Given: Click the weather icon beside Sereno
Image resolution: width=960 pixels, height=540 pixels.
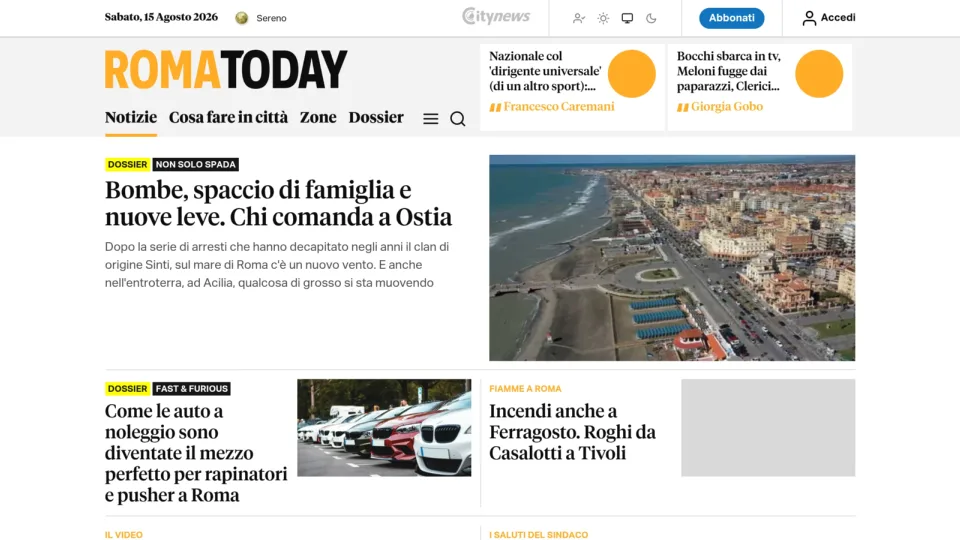Looking at the screenshot, I should coord(242,18).
